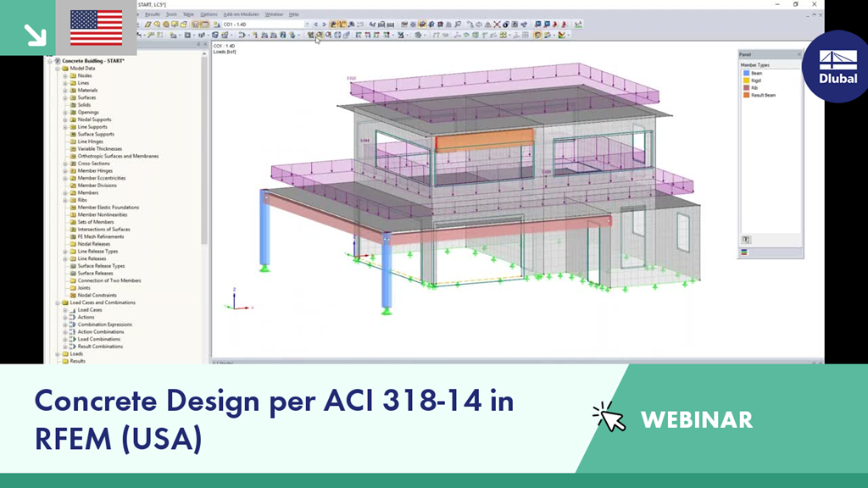The width and height of the screenshot is (868, 488).
Task: Go to next load case arrow
Action: coord(324,25)
